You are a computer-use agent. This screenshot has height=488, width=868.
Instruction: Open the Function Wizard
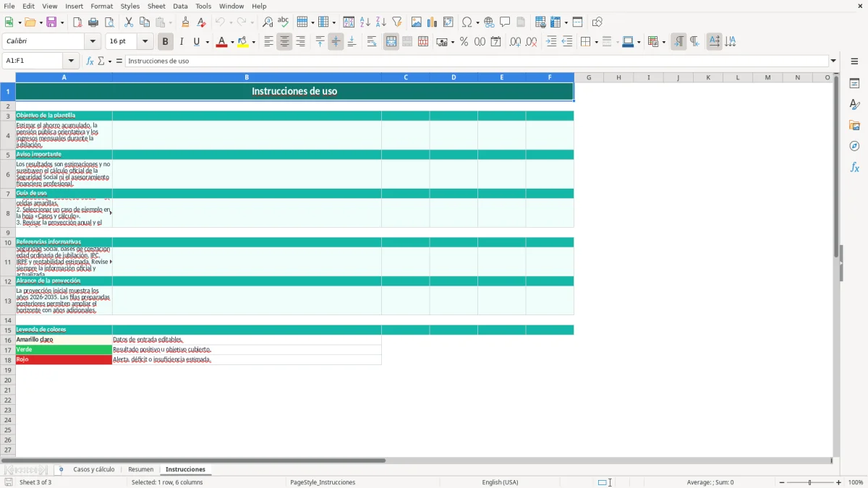(x=90, y=61)
